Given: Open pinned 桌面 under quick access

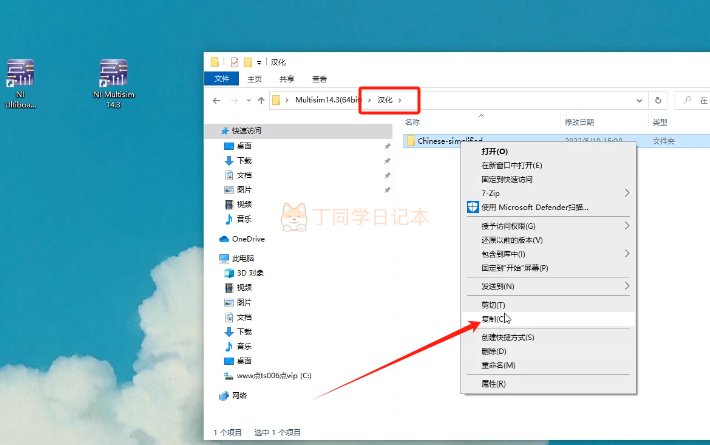Looking at the screenshot, I should click(244, 146).
